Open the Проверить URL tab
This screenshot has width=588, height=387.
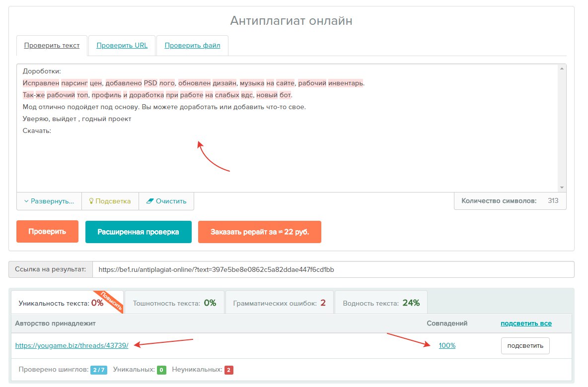coord(122,45)
